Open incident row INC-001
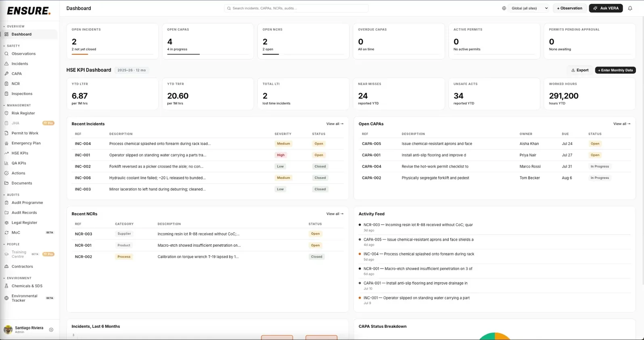Image resolution: width=644 pixels, height=340 pixels. 208,155
